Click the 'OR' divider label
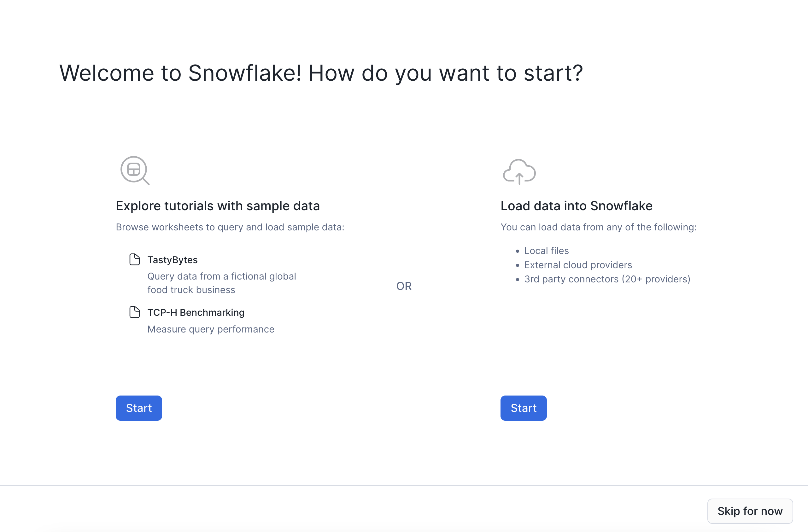 tap(404, 286)
